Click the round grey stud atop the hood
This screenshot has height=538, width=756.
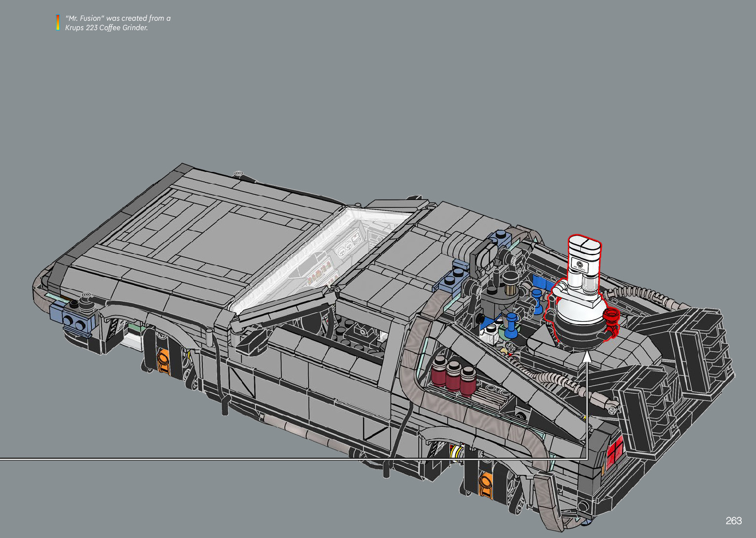coord(239,174)
